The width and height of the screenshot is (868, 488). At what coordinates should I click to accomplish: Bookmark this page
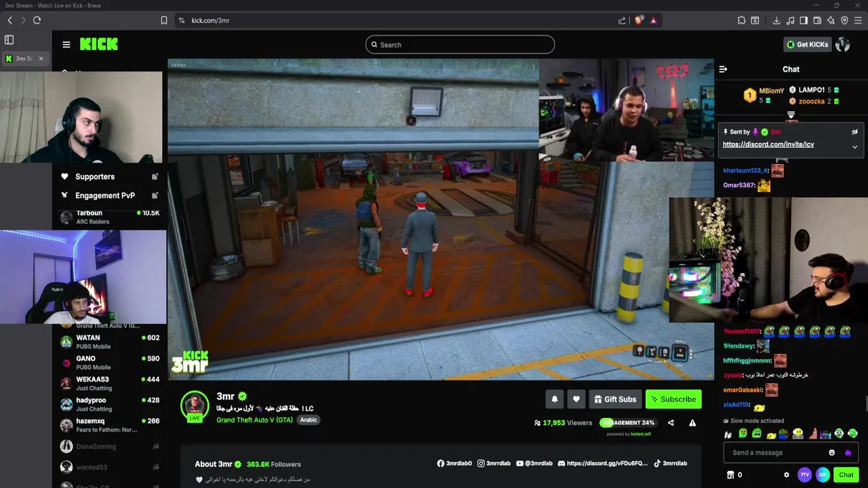[164, 20]
